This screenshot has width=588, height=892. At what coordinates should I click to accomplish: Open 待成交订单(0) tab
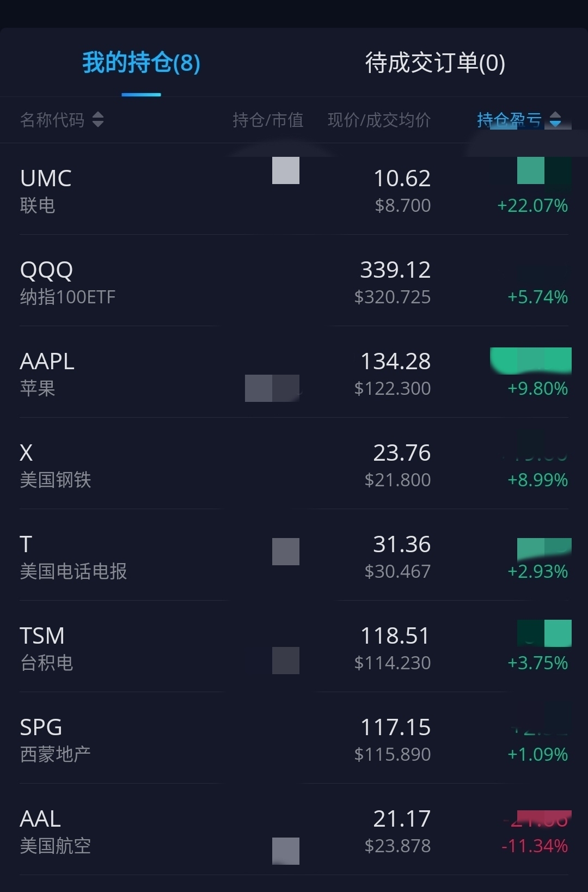(435, 63)
